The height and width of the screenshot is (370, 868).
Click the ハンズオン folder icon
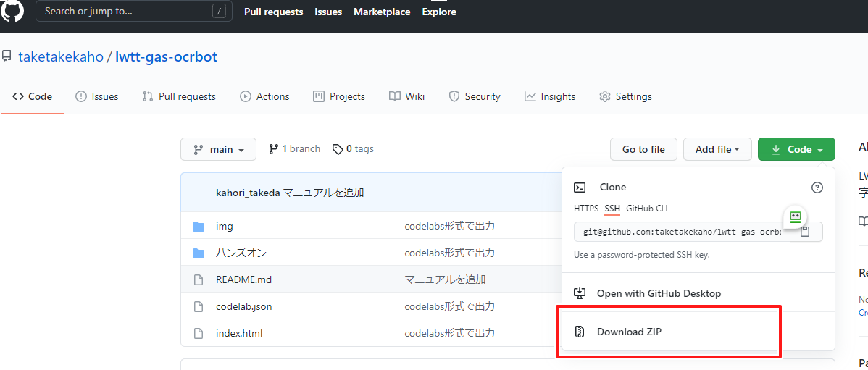(199, 253)
